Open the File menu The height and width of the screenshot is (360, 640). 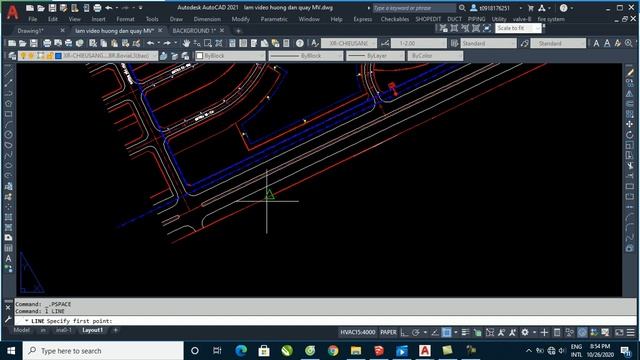(33, 19)
